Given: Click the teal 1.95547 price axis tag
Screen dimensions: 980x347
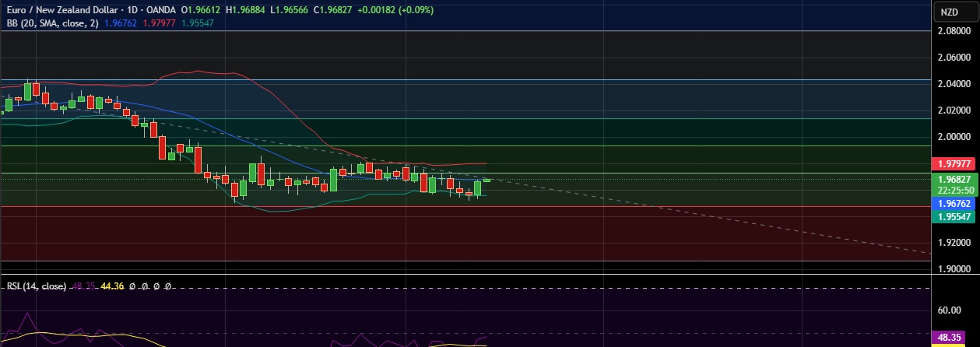Looking at the screenshot, I should point(954,216).
